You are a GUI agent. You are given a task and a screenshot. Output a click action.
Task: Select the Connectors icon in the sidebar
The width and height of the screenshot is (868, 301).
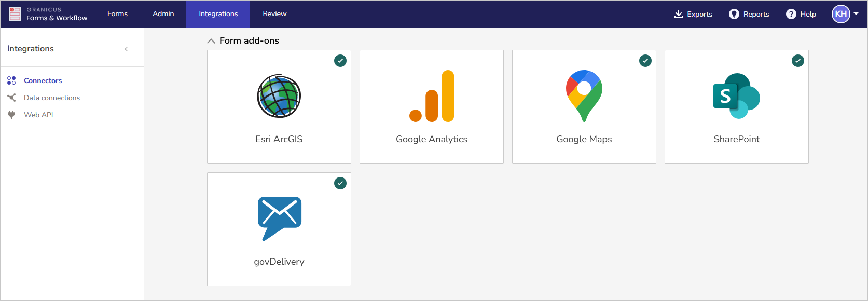(11, 80)
